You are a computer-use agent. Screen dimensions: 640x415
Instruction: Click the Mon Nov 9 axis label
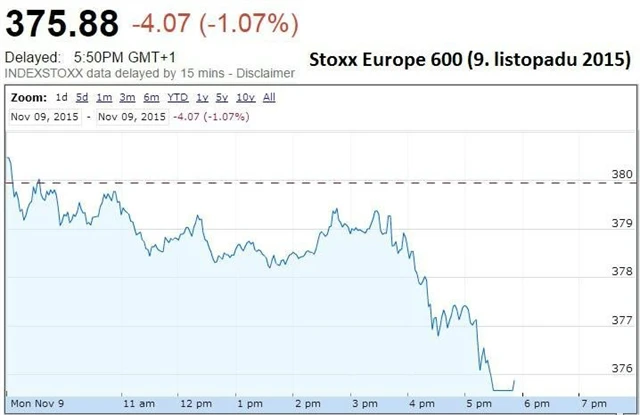click(38, 402)
